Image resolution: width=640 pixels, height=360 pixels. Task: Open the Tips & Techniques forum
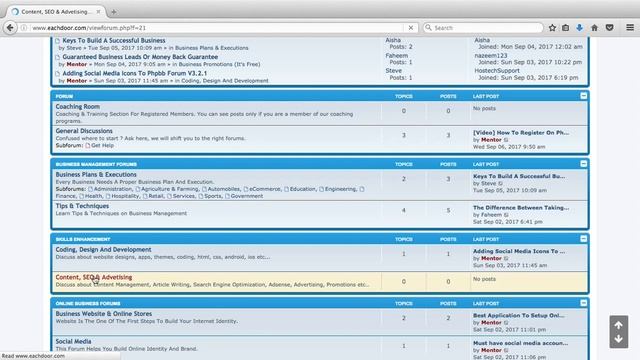(82, 206)
